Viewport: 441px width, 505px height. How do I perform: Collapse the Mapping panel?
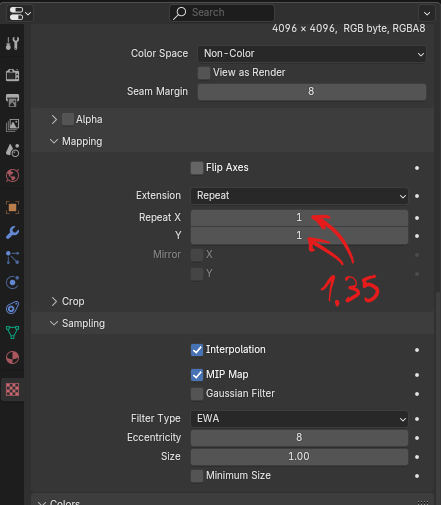point(54,141)
